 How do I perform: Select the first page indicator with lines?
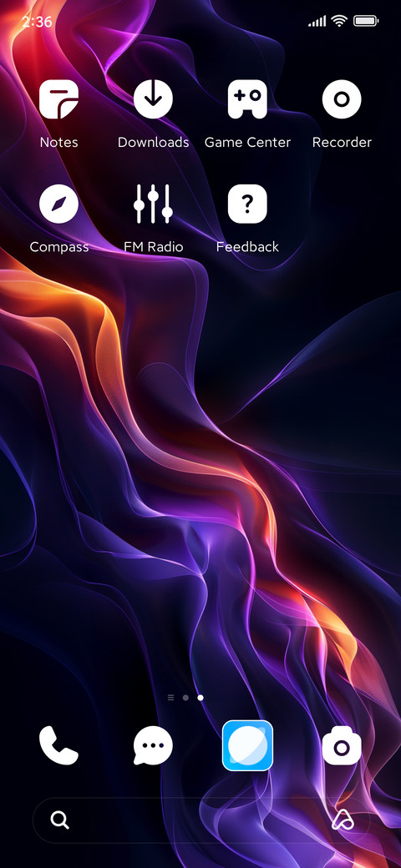[x=170, y=698]
